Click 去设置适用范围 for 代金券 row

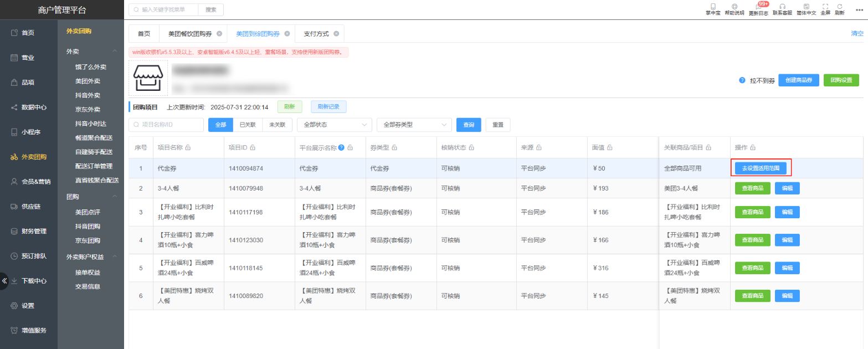(x=761, y=168)
